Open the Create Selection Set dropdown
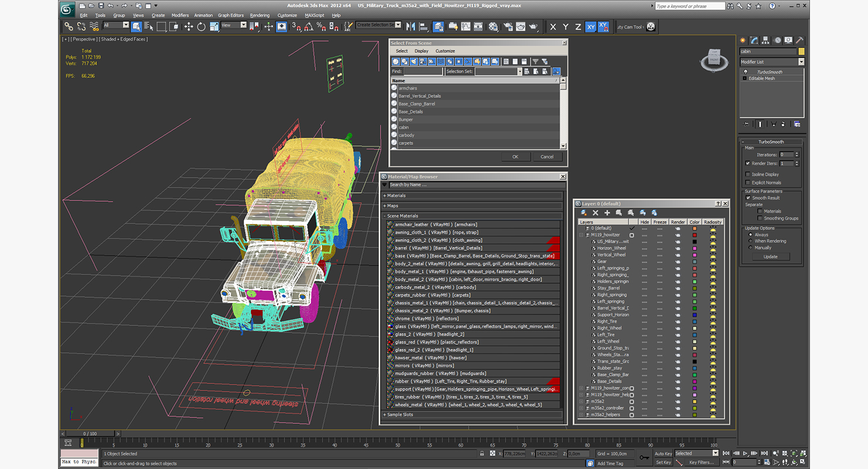The image size is (868, 469). 378,25
